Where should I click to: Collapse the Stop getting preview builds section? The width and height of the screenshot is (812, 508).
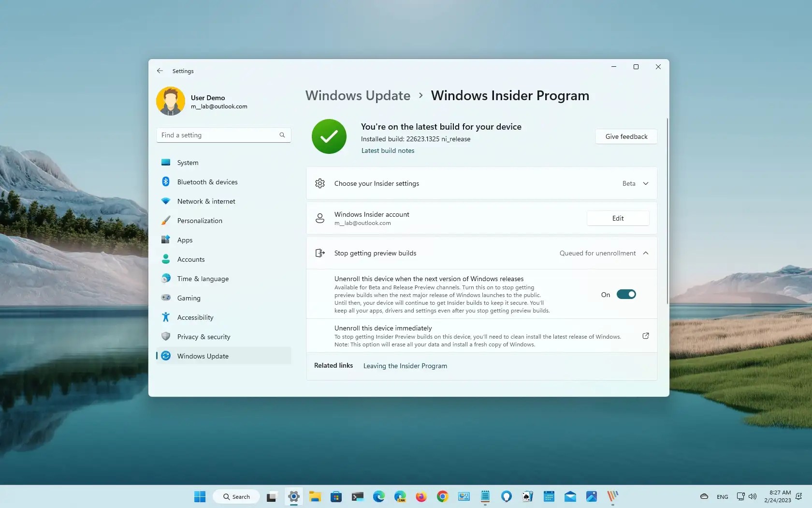click(x=646, y=253)
